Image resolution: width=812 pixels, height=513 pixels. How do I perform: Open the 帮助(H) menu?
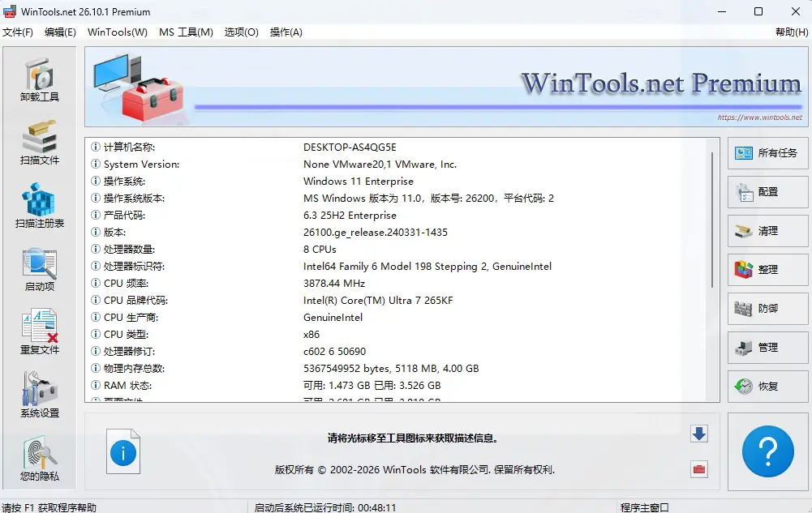tap(791, 32)
